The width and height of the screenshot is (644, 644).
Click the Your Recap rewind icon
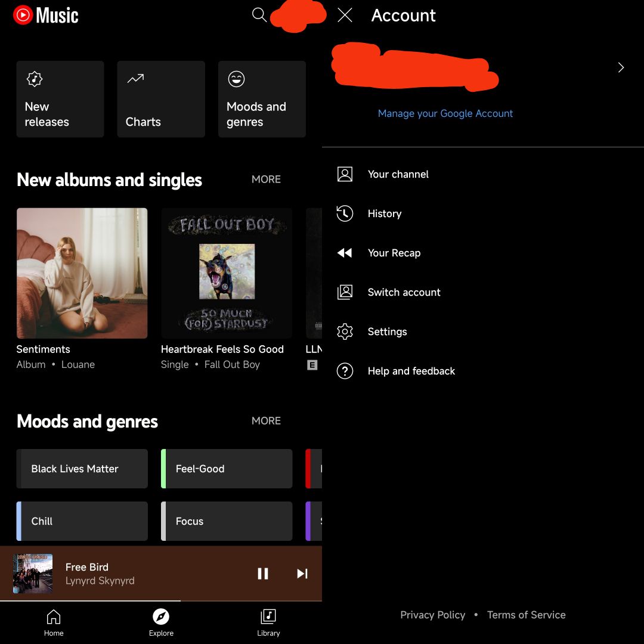pyautogui.click(x=345, y=253)
